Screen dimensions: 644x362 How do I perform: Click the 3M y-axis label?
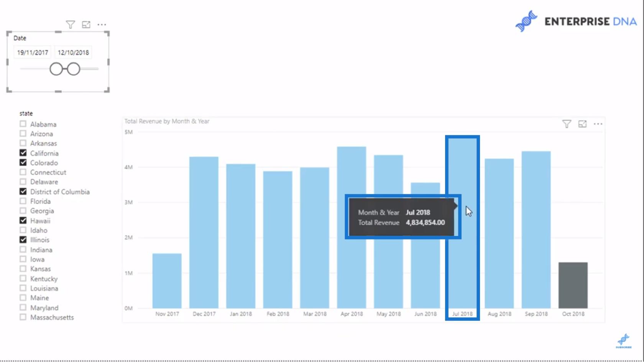128,202
